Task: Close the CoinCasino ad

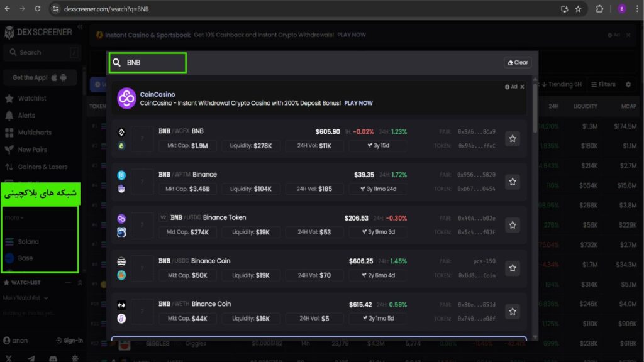Action: click(522, 87)
